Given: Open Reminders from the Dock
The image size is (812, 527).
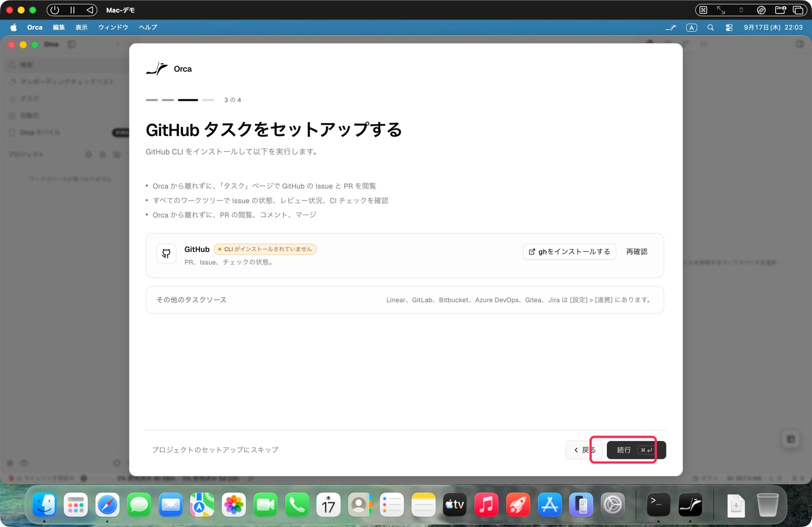Looking at the screenshot, I should click(392, 504).
